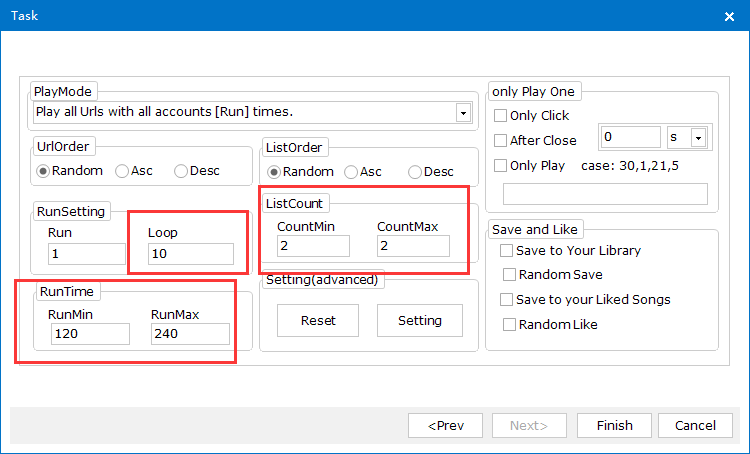Click the Finish button
The height and width of the screenshot is (454, 750).
click(x=614, y=425)
